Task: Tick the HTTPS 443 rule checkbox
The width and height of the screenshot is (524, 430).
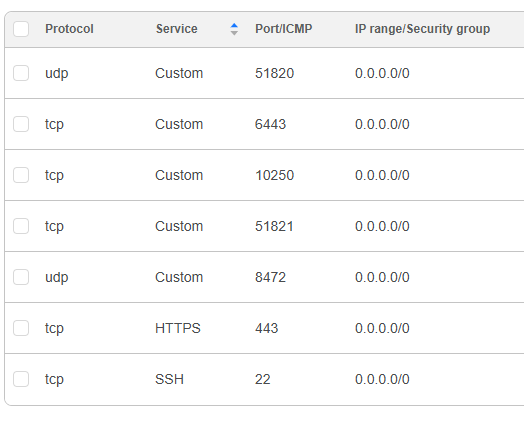Action: (21, 328)
